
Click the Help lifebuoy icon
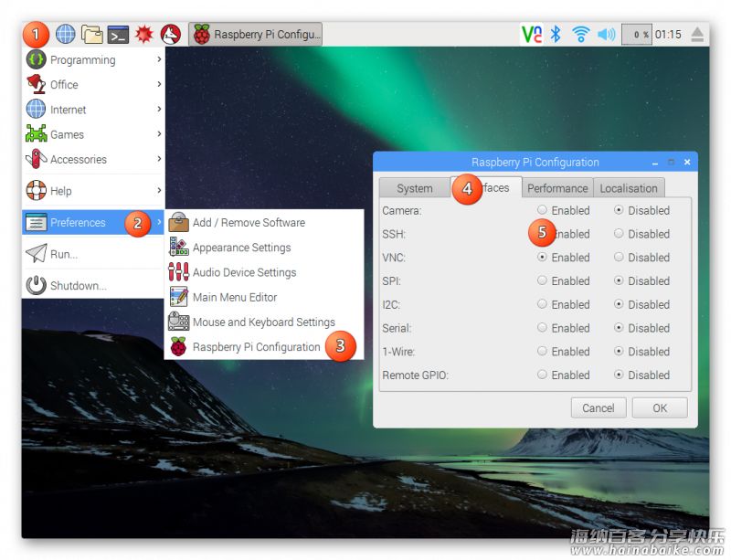tap(36, 190)
